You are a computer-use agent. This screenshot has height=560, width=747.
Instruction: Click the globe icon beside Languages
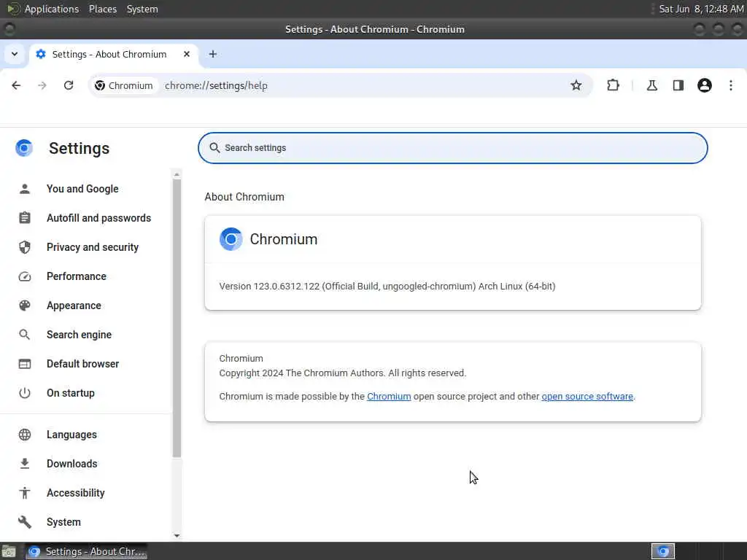click(x=25, y=435)
